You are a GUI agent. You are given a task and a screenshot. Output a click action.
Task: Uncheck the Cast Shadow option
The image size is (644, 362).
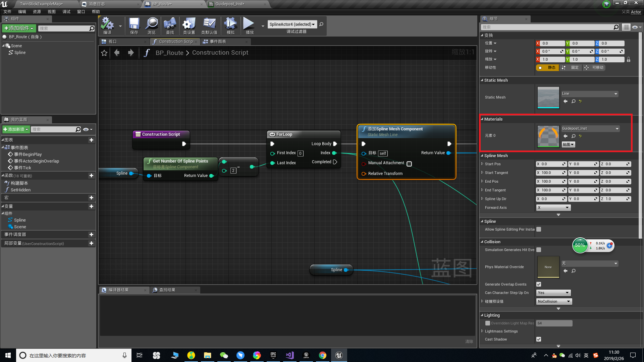point(539,339)
